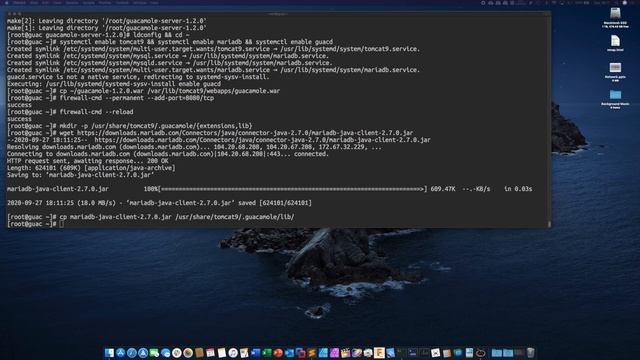Open Calendar in the dock

[210, 353]
